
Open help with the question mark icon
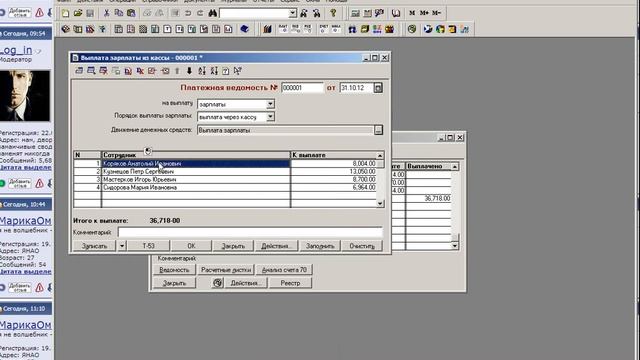pos(333,13)
